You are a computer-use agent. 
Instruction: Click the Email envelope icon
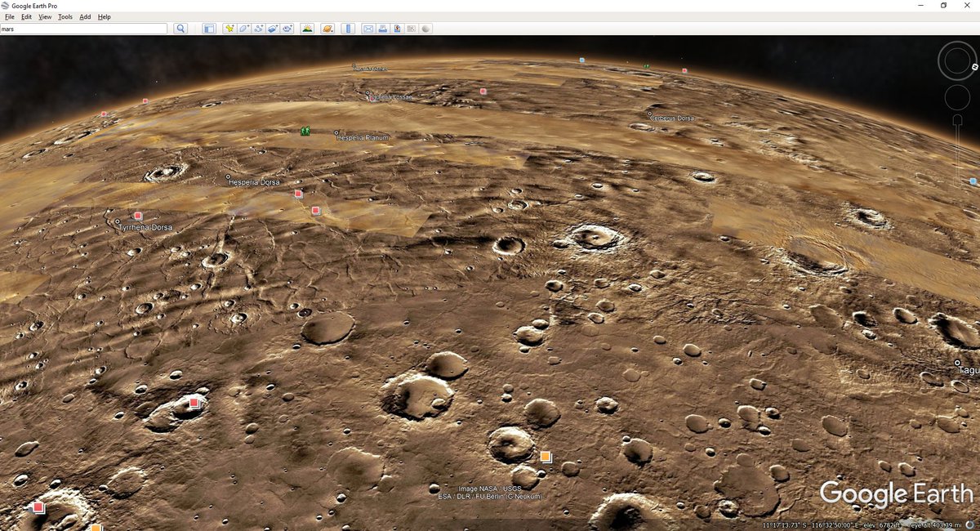[368, 29]
